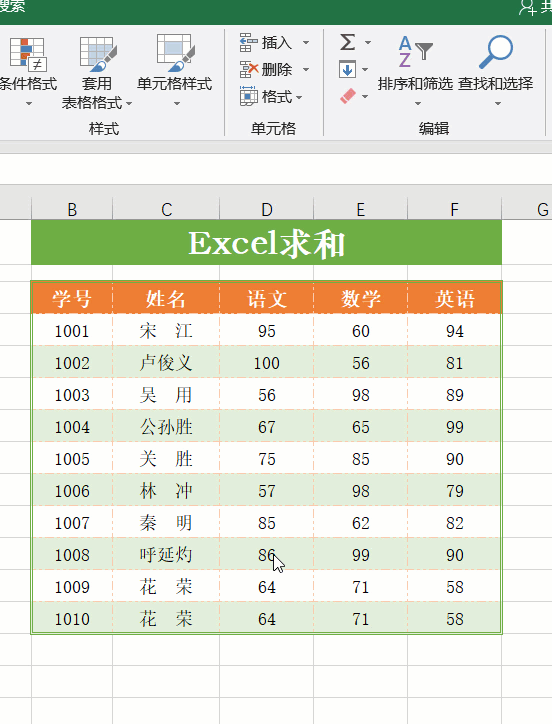Screen dimensions: 552x724
Task: Select 秦明's 数学 score 62
Action: click(361, 522)
